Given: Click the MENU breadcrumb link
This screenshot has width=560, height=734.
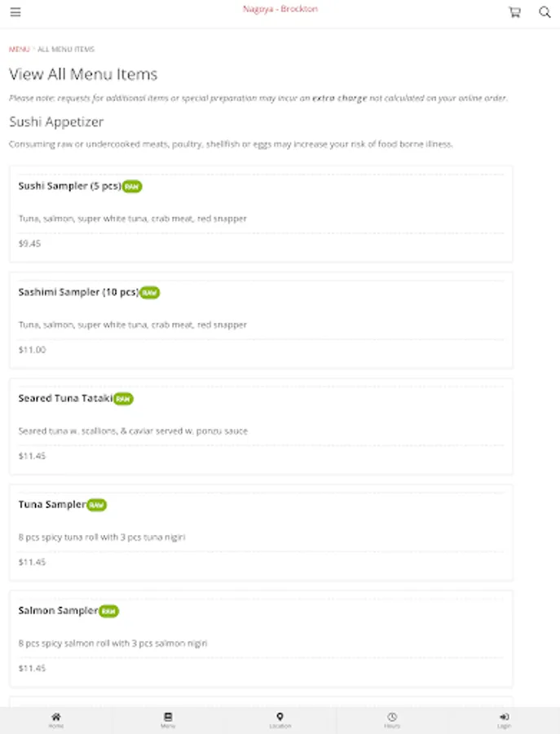Looking at the screenshot, I should pos(19,50).
